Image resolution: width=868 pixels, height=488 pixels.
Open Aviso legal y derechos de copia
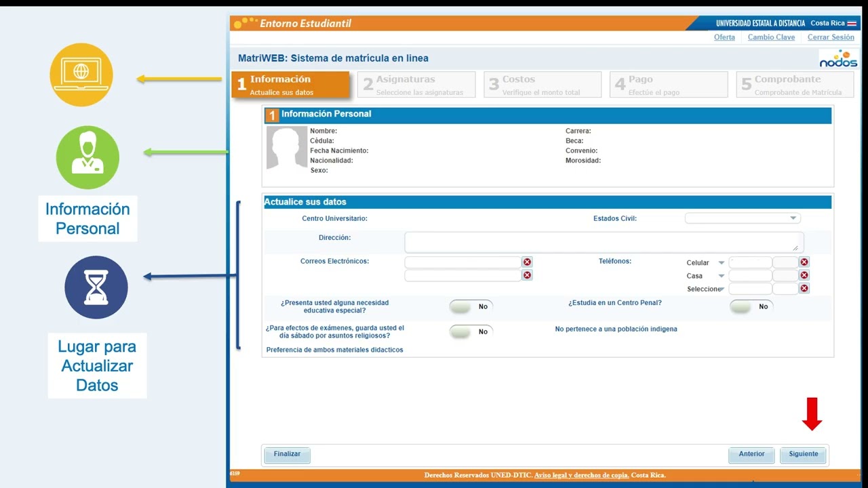(x=581, y=475)
